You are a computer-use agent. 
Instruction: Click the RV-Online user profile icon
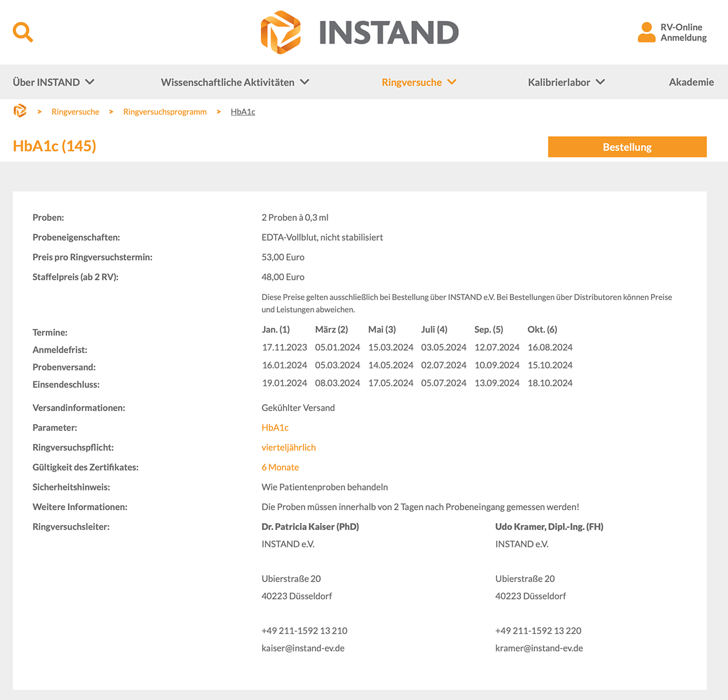[x=646, y=32]
